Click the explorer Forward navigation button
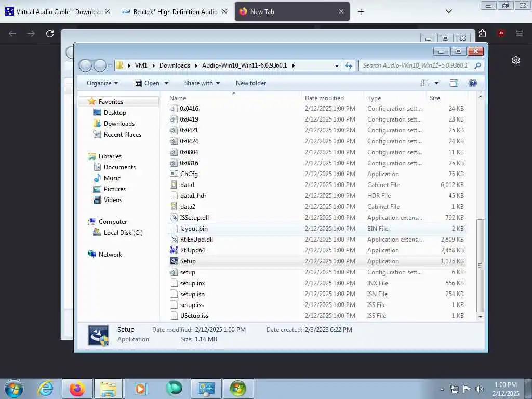532x399 pixels. [100, 65]
